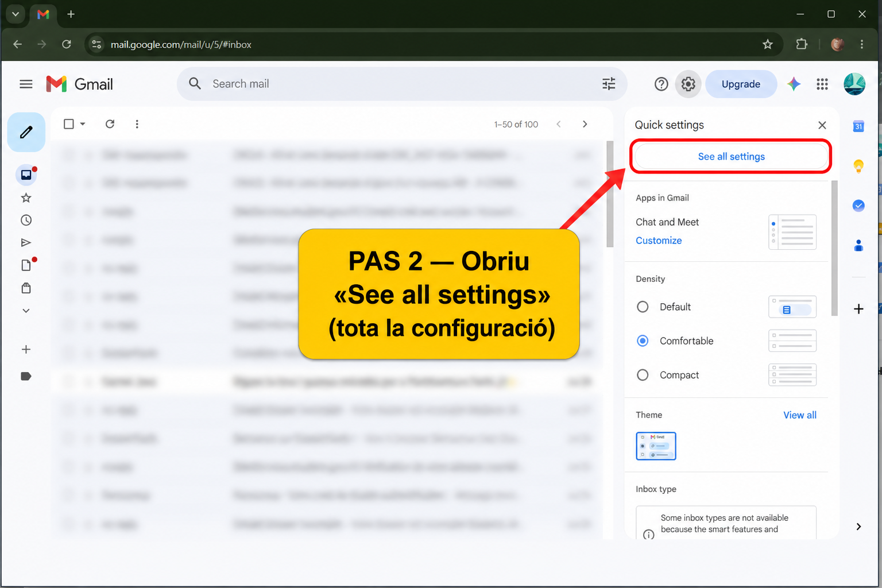The image size is (882, 588).
Task: Click the mail list scrollbar
Action: [x=610, y=194]
